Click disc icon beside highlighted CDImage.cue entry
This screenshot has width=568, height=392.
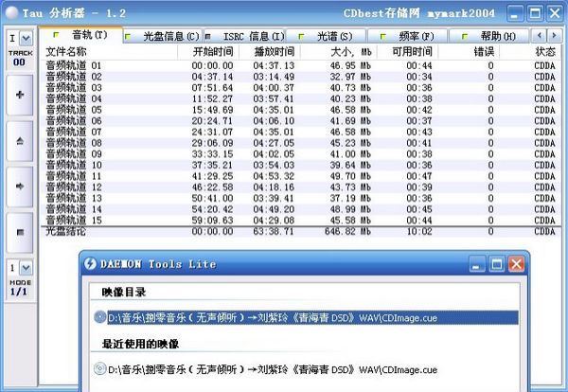[x=100, y=317]
